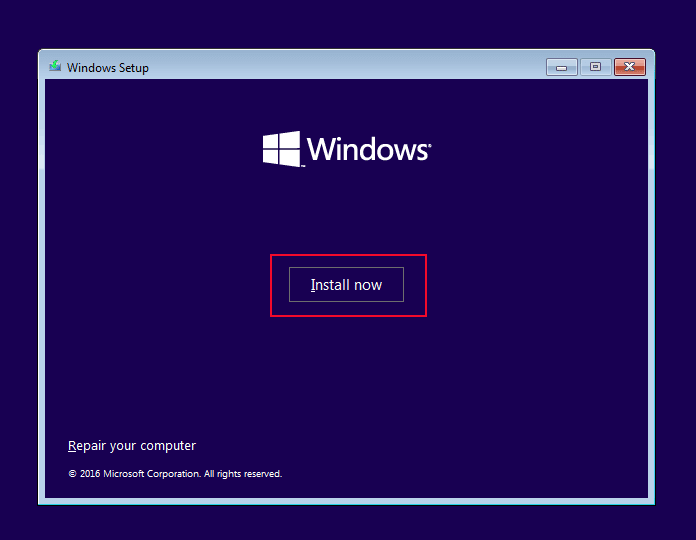Close the Windows Setup window
The height and width of the screenshot is (540, 696).
click(629, 67)
